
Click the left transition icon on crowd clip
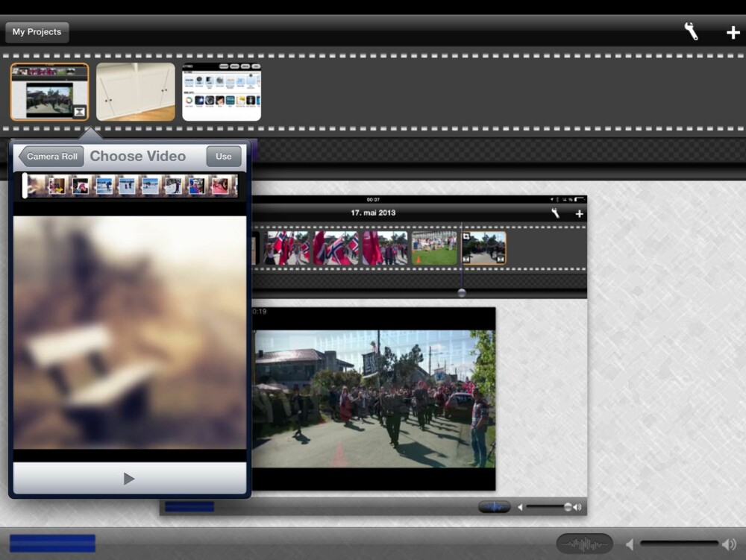pyautogui.click(x=466, y=259)
